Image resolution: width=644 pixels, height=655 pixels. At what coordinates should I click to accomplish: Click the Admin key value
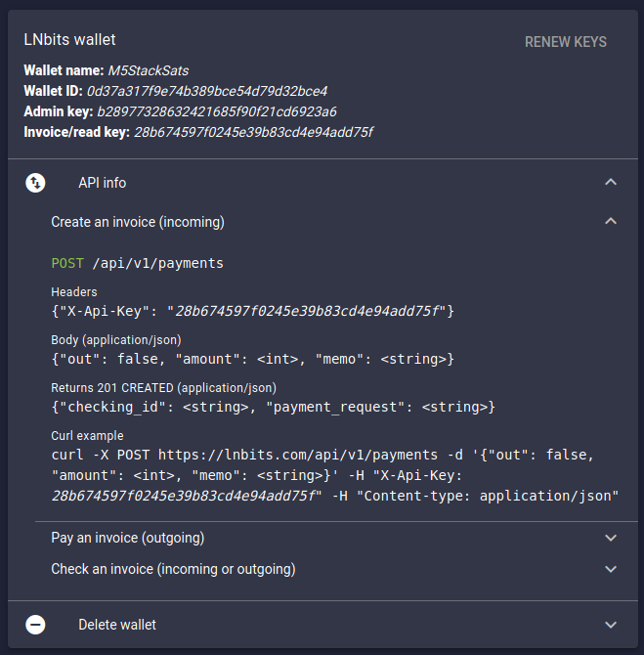click(x=216, y=111)
